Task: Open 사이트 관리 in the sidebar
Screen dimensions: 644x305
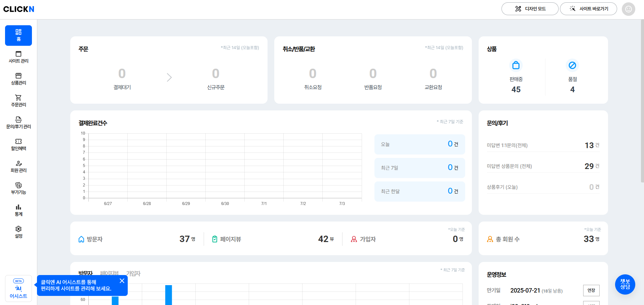Action: coord(18,57)
